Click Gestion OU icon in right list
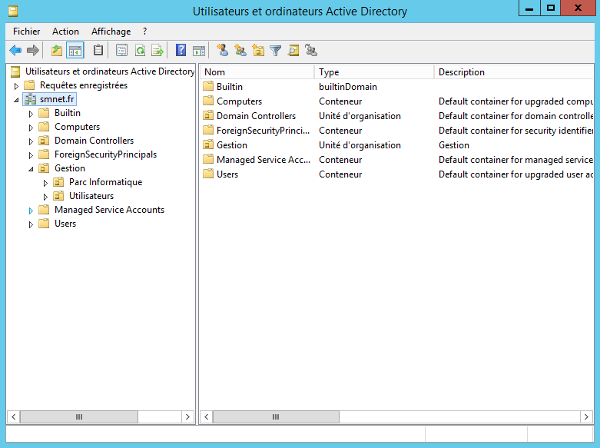The height and width of the screenshot is (448, 600). [x=208, y=145]
